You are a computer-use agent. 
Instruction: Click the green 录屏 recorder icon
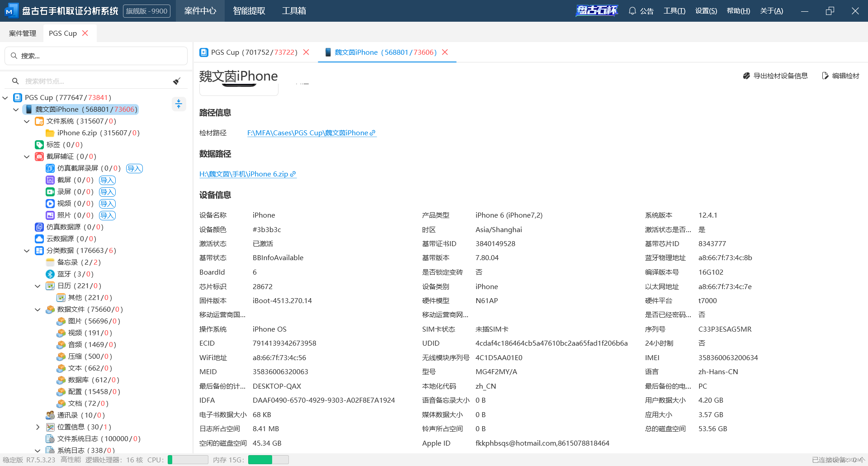pyautogui.click(x=50, y=192)
